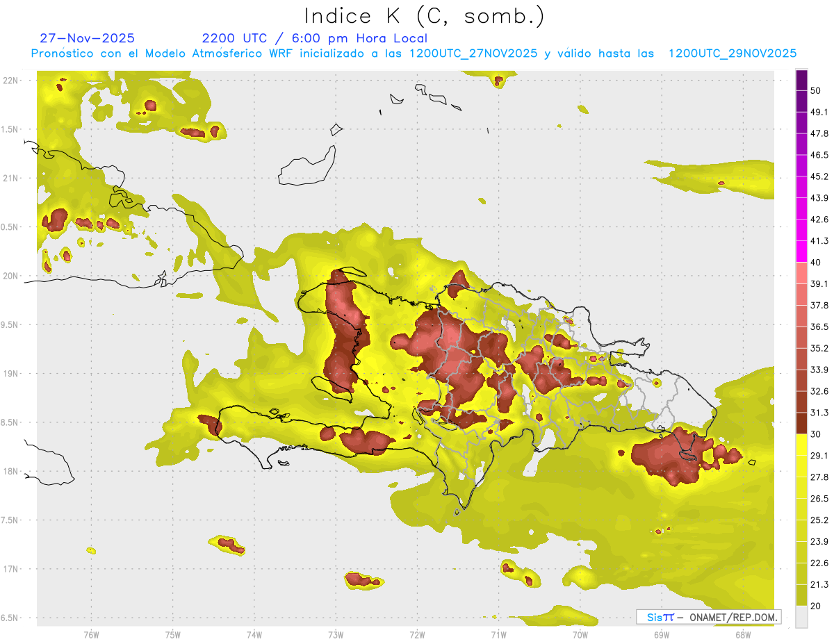Viewport: 834px width, 644px height.
Task: Click the "41.3" color scale value
Action: point(820,241)
